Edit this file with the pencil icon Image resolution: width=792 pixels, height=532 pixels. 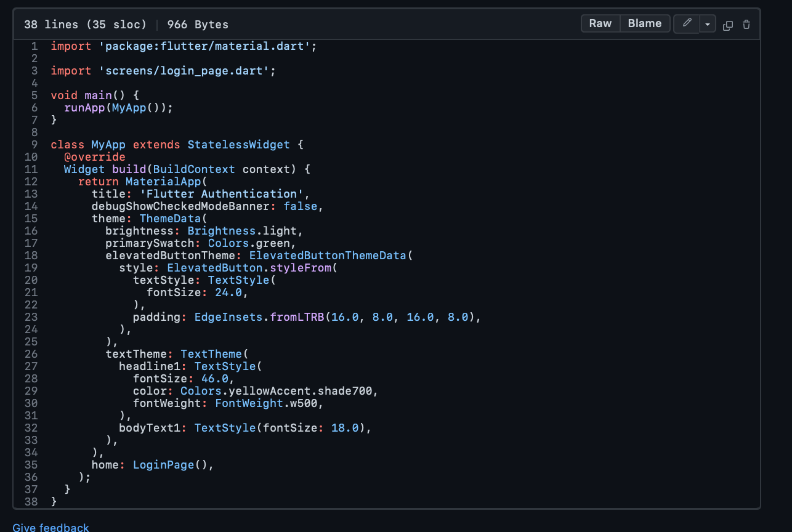point(687,23)
